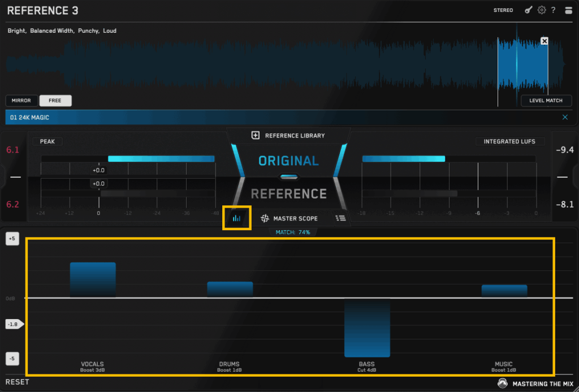Select the stem bars view icon
The image size is (579, 392).
point(236,218)
